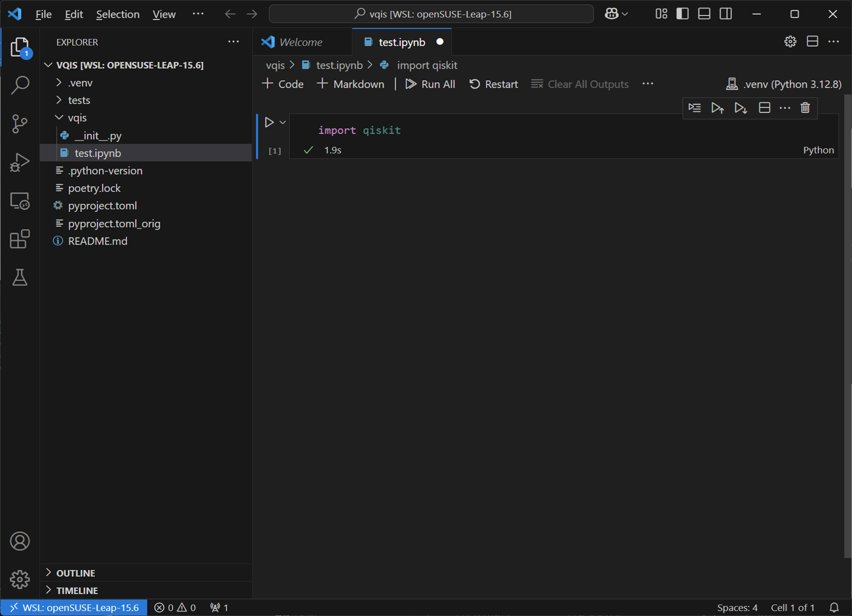Open the Testing flask view
The height and width of the screenshot is (616, 852).
tap(20, 277)
